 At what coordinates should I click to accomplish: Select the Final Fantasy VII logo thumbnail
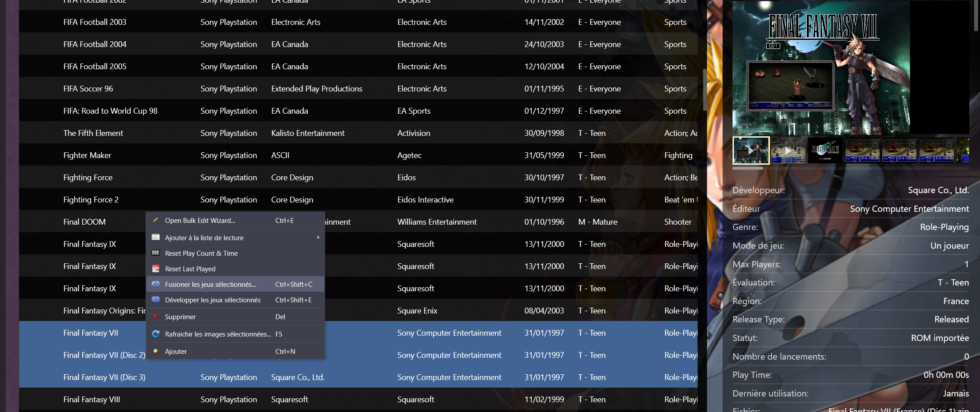825,151
